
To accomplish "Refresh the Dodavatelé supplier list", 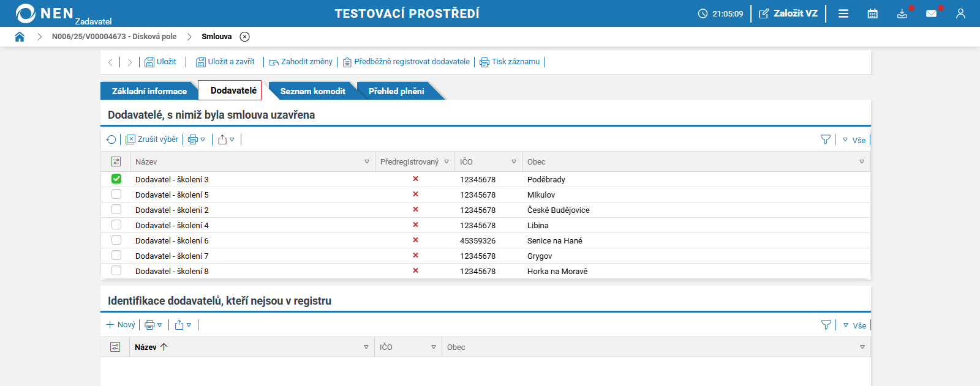I will (x=111, y=139).
